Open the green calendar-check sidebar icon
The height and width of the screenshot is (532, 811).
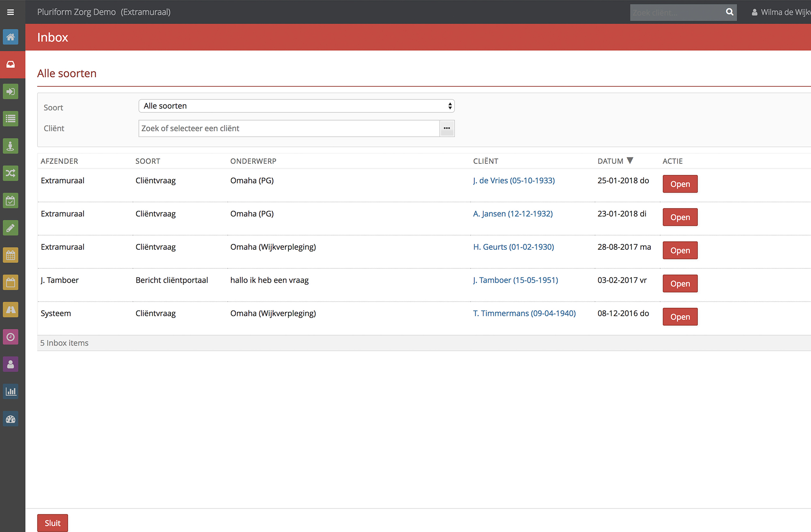11,200
